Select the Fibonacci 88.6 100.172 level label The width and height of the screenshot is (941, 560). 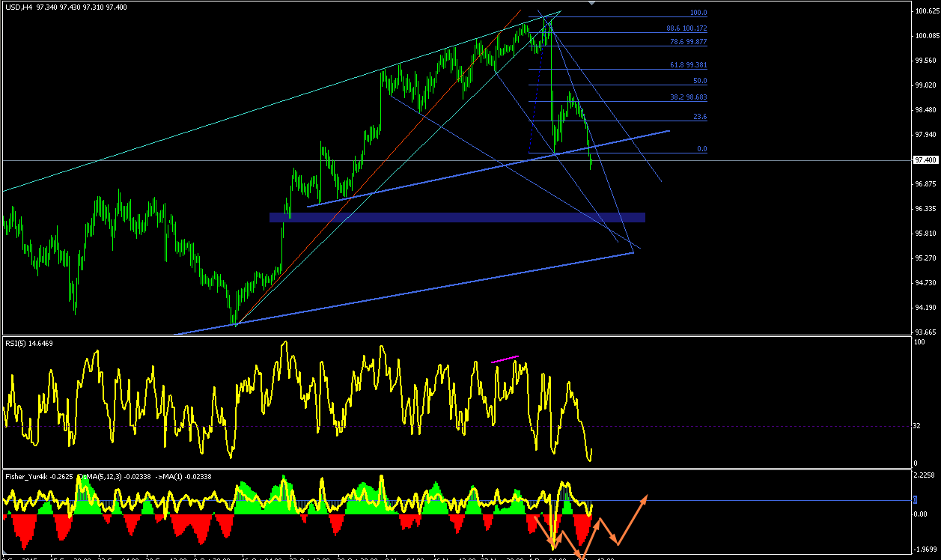pyautogui.click(x=686, y=28)
